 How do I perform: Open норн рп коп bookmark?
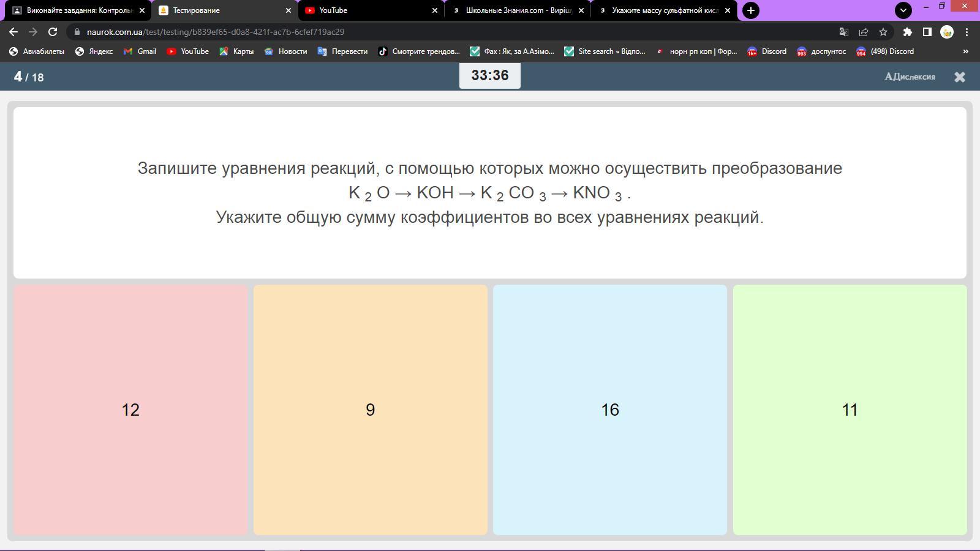696,51
